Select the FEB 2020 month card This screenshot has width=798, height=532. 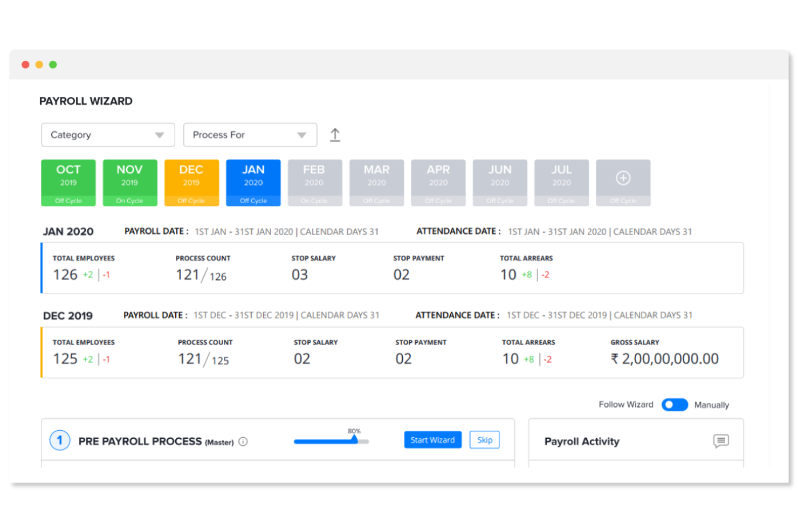click(315, 182)
